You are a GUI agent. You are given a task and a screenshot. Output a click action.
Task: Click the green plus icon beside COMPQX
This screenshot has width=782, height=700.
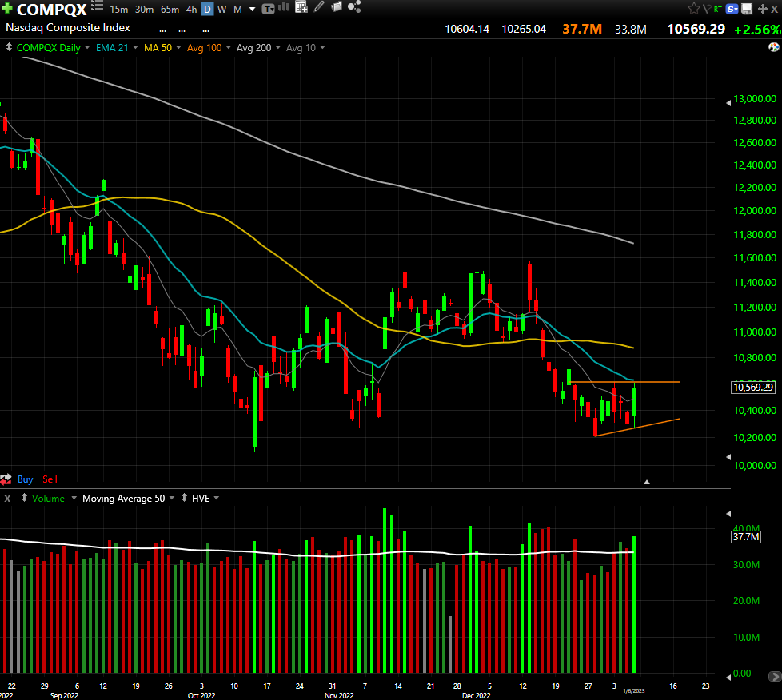pyautogui.click(x=7, y=7)
